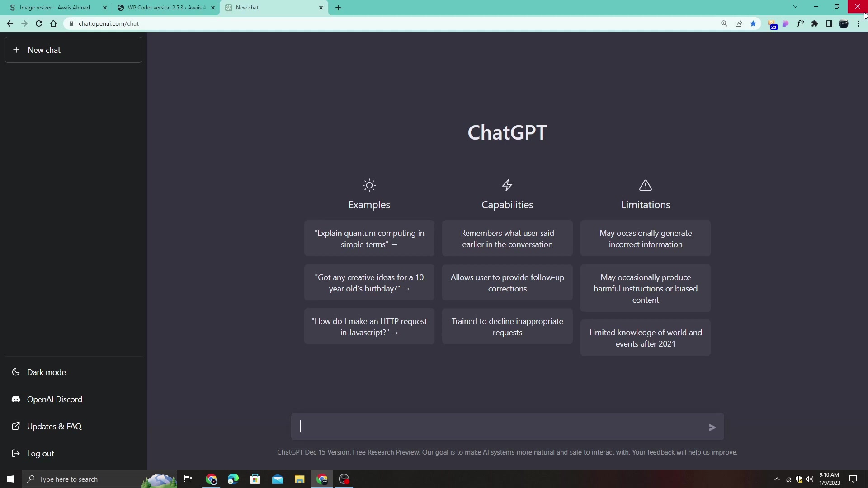
Task: Click "Remembers what user said" capability card
Action: coord(507,239)
